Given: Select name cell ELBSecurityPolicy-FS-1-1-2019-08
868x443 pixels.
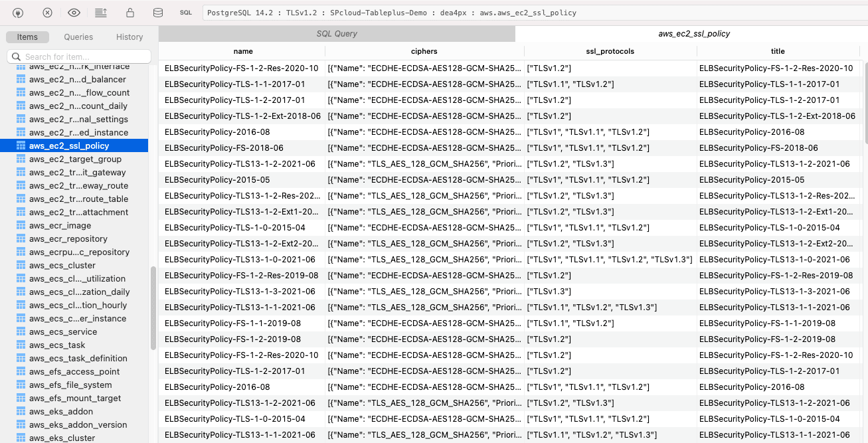Looking at the screenshot, I should [242, 323].
